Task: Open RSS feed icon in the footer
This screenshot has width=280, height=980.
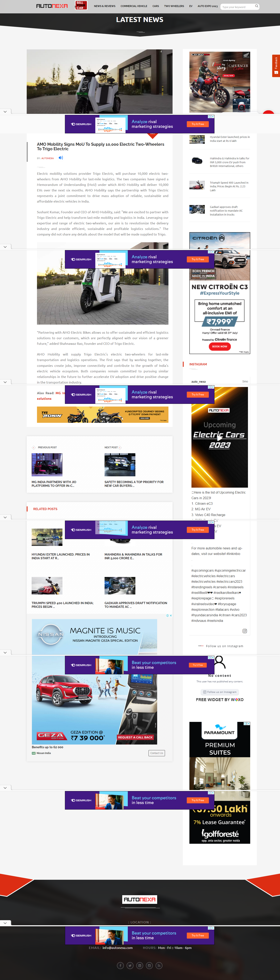Action: (159, 965)
